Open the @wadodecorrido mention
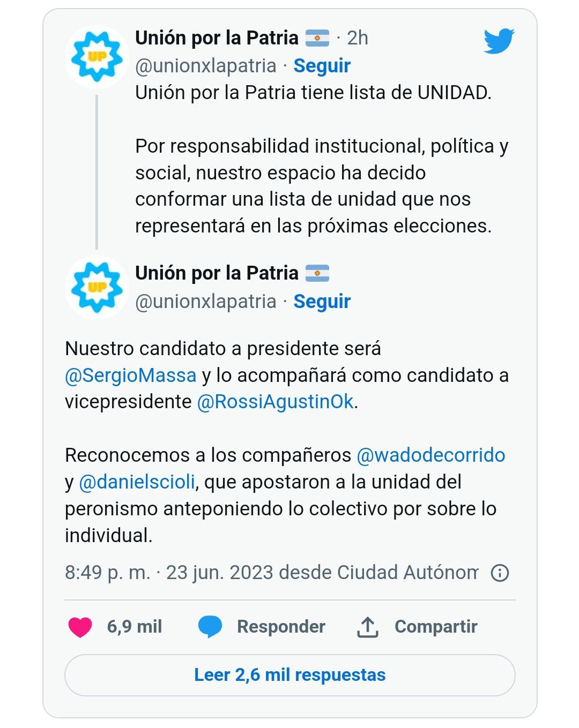The width and height of the screenshot is (579, 728). 430,455
